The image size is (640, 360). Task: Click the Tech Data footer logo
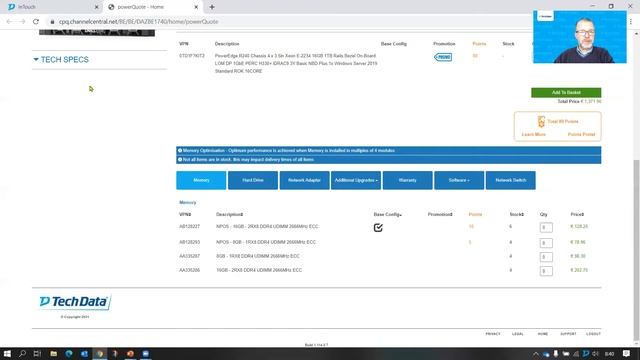click(x=75, y=302)
